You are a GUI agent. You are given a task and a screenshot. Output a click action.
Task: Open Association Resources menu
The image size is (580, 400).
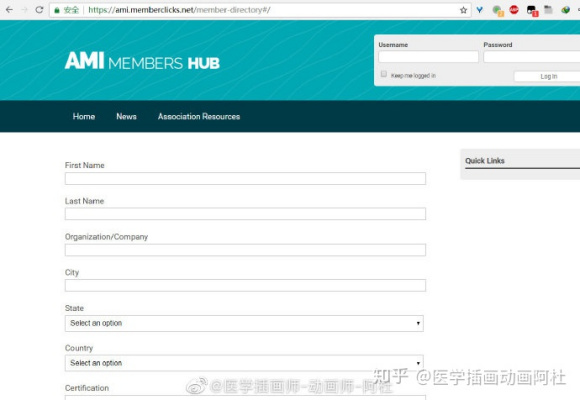click(x=199, y=117)
